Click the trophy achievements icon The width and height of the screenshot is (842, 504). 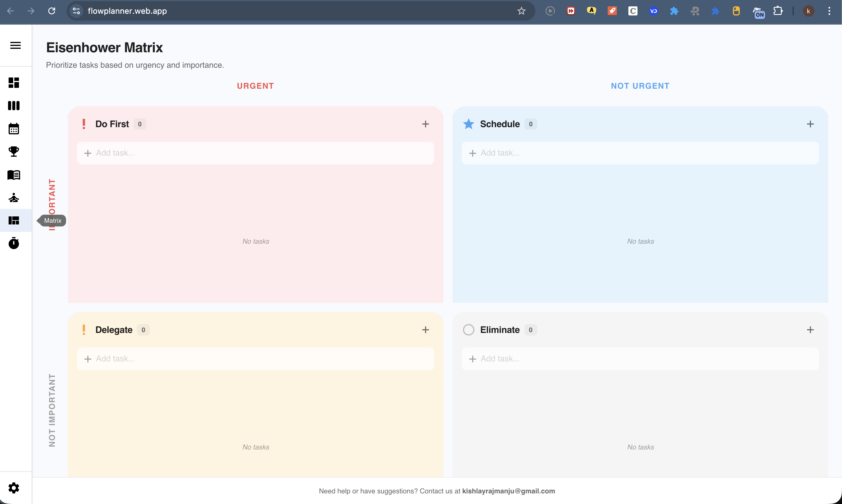point(14,152)
